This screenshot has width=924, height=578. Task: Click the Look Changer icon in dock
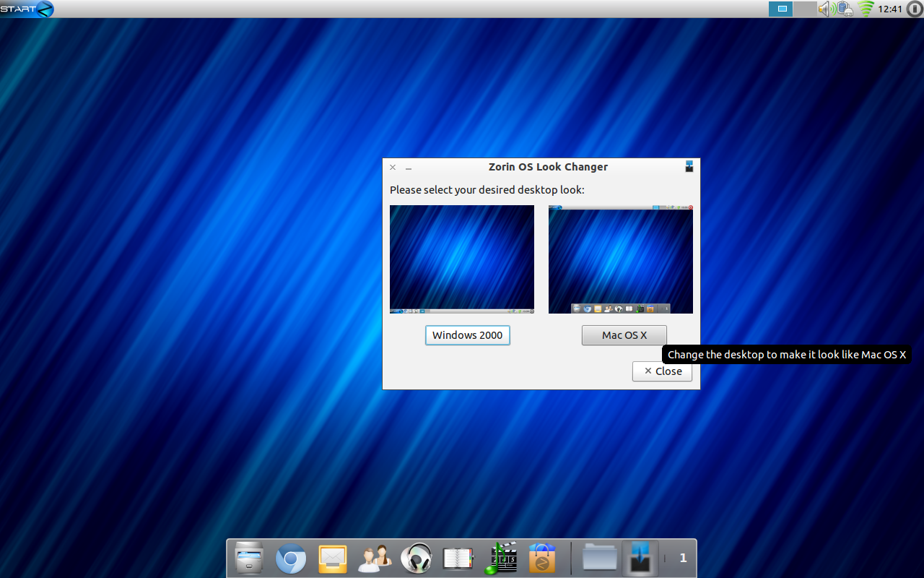point(640,558)
